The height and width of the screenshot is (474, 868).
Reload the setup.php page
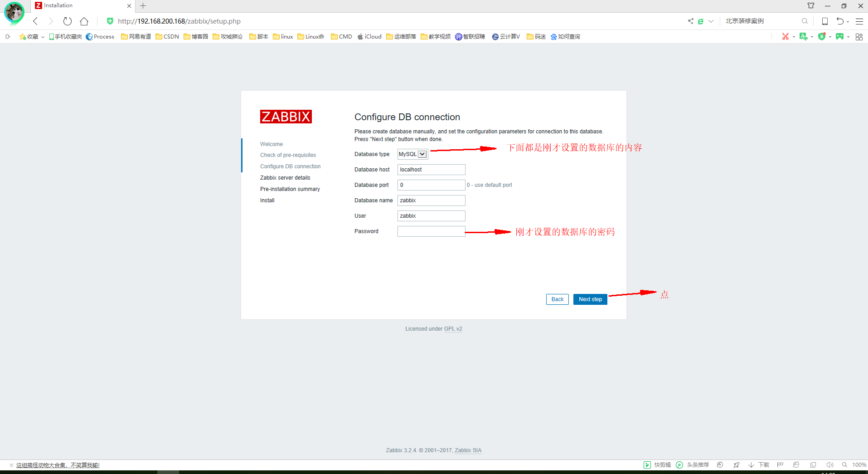(68, 21)
